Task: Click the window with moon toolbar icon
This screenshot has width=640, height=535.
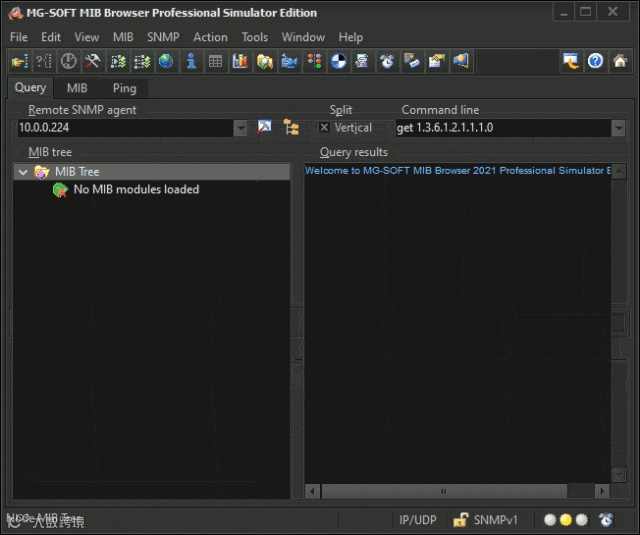Action: 571,61
